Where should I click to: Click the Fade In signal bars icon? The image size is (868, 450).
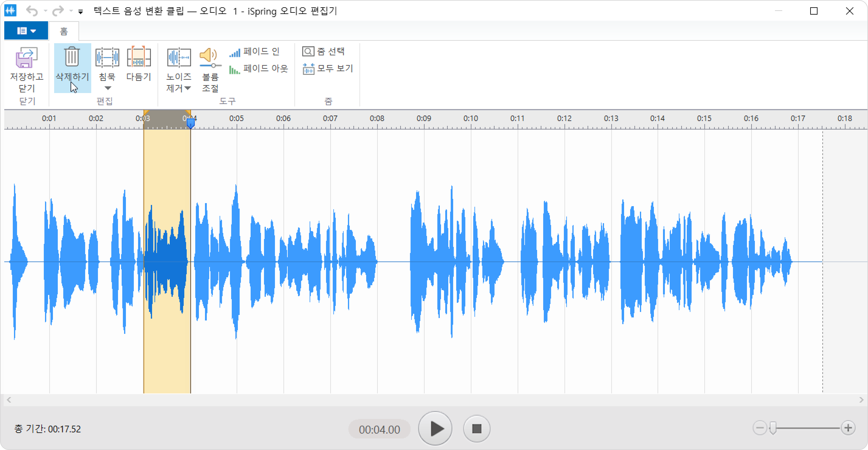(234, 53)
